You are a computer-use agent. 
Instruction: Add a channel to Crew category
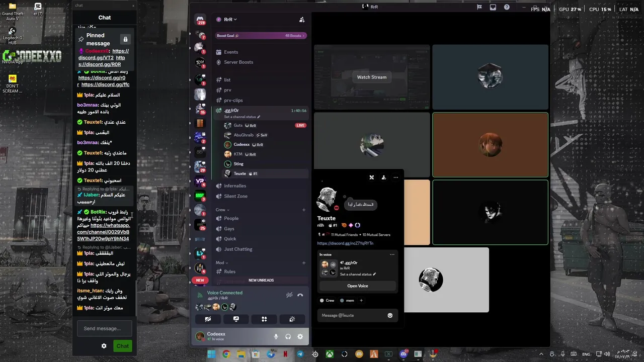pos(303,210)
